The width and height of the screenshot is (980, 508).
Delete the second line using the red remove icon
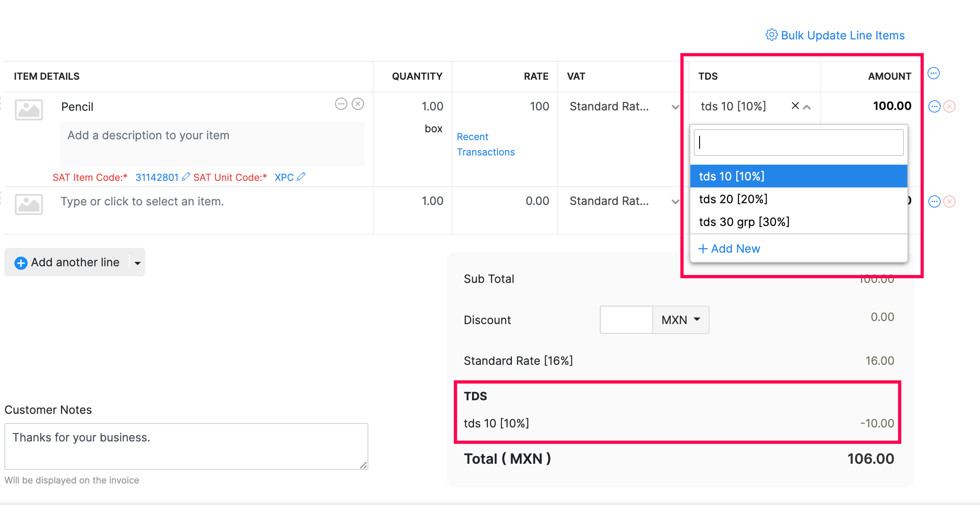click(x=950, y=201)
